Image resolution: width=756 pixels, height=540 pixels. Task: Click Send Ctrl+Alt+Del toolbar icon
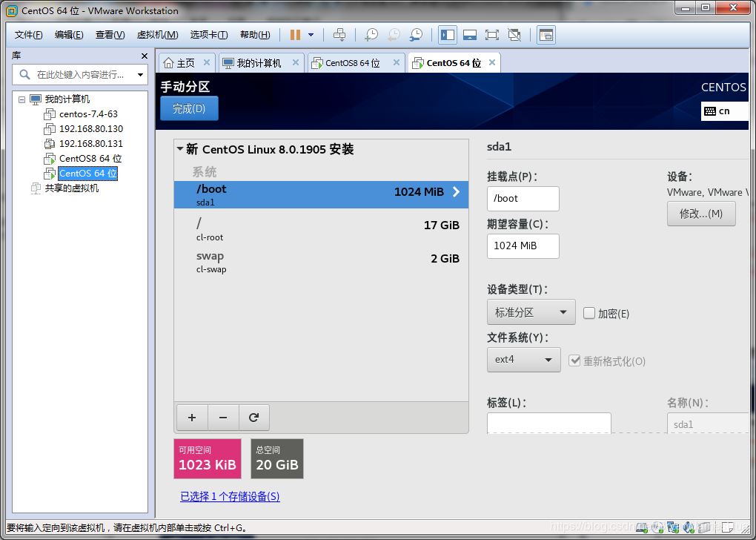[339, 35]
